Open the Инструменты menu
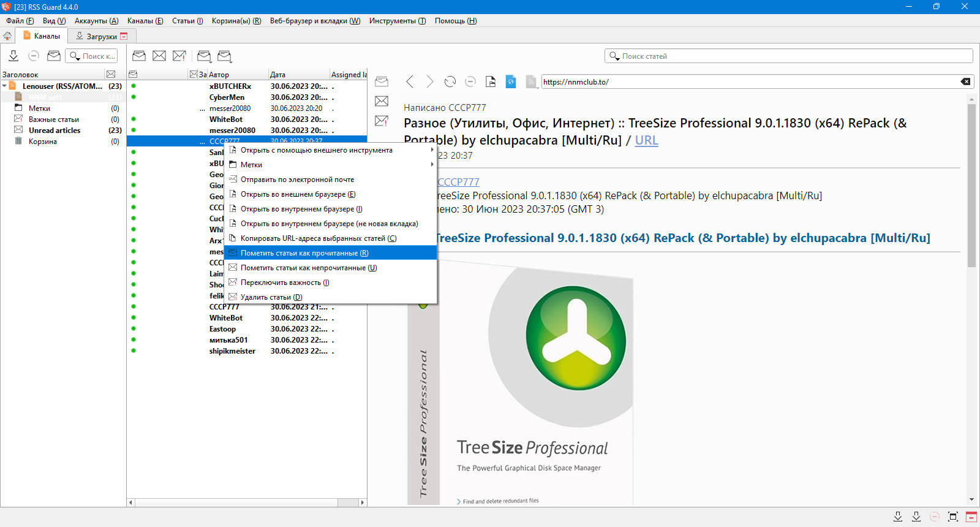The width and height of the screenshot is (980, 527). (397, 21)
